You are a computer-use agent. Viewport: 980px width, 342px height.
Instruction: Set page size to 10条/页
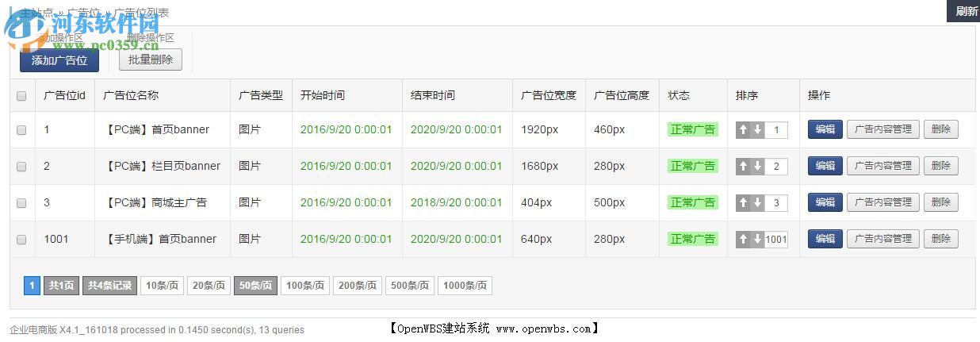point(162,286)
